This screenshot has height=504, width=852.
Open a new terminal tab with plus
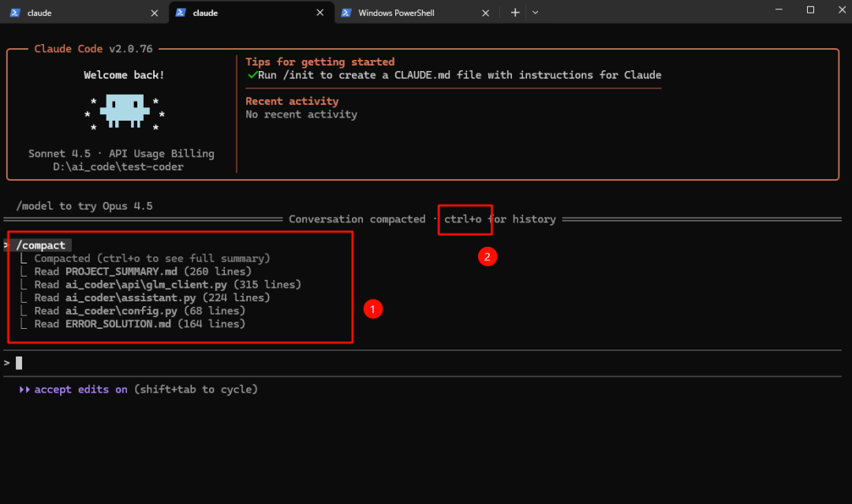[x=514, y=13]
